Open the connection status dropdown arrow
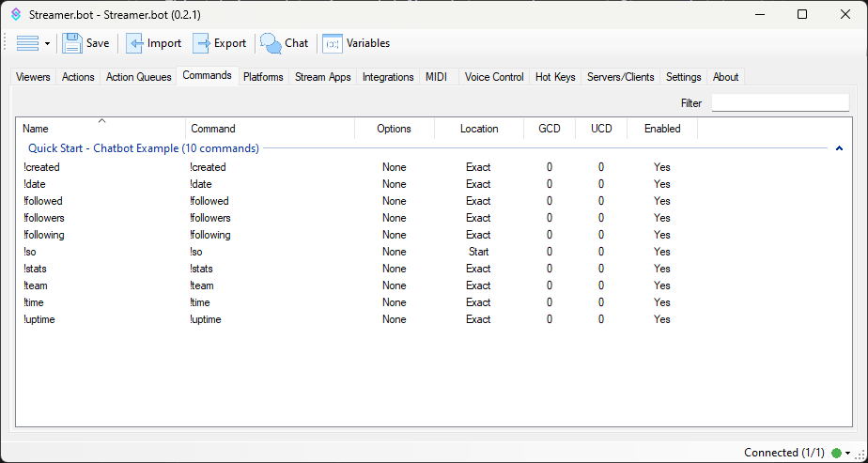Image resolution: width=868 pixels, height=463 pixels. (x=847, y=453)
